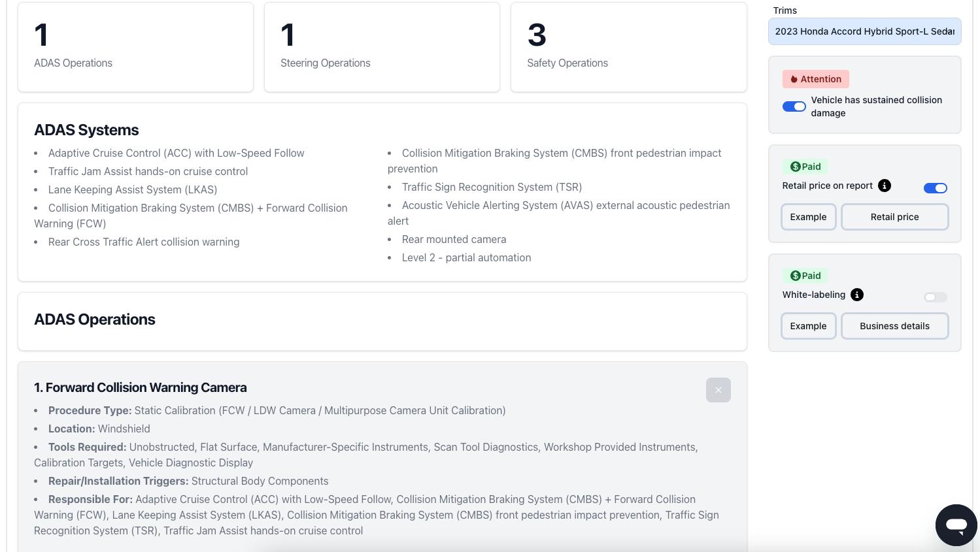
Task: Show the Example for white-labeling
Action: tap(808, 326)
